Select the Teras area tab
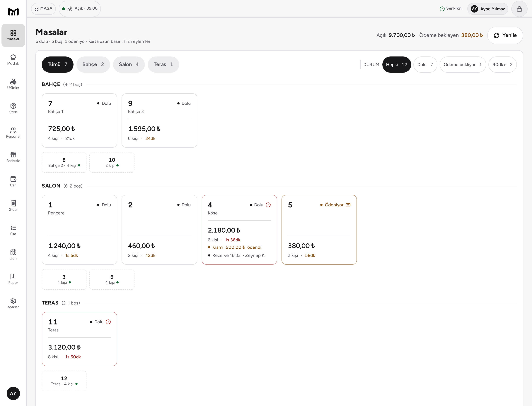Image resolution: width=532 pixels, height=406 pixels. (x=163, y=65)
